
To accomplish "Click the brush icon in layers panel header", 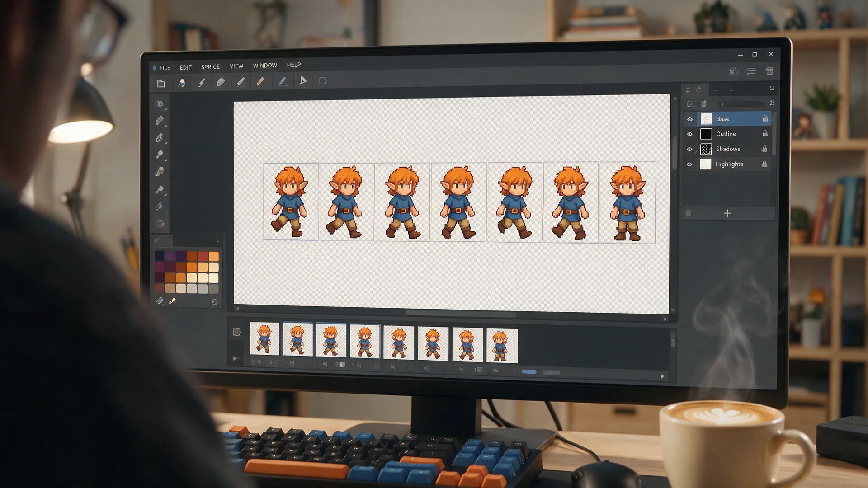I will (698, 89).
